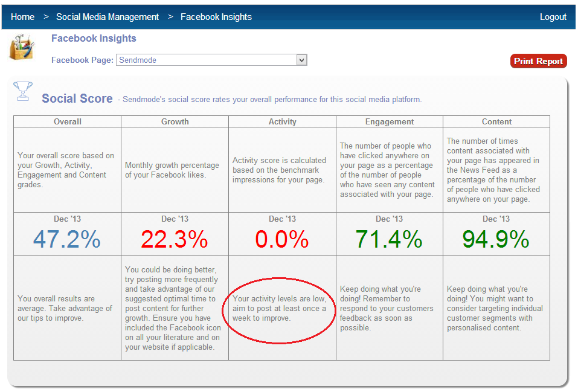Screen dimensions: 578x392
Task: Click the Activity column header
Action: pyautogui.click(x=282, y=121)
